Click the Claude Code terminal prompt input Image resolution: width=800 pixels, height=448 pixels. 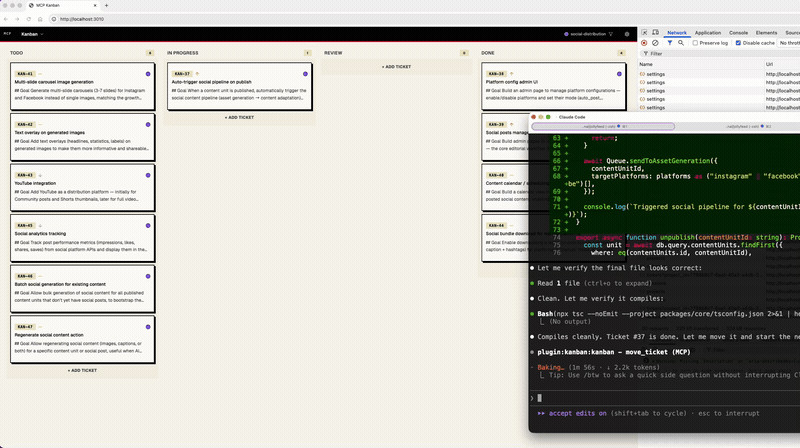click(x=666, y=398)
